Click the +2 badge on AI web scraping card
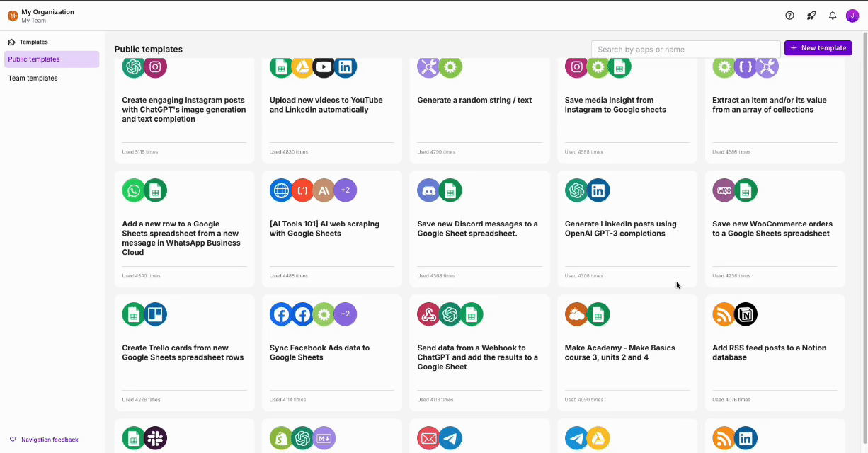Screen dimensions: 868x453 [346, 190]
